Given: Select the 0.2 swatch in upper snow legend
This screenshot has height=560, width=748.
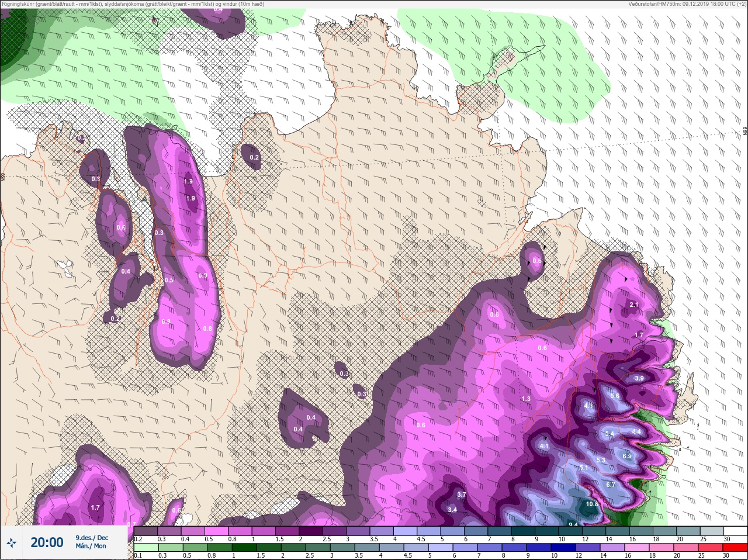Looking at the screenshot, I should point(146,531).
